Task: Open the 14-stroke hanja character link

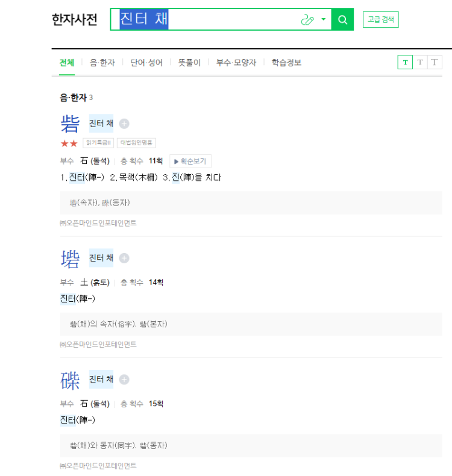Action: [x=70, y=258]
